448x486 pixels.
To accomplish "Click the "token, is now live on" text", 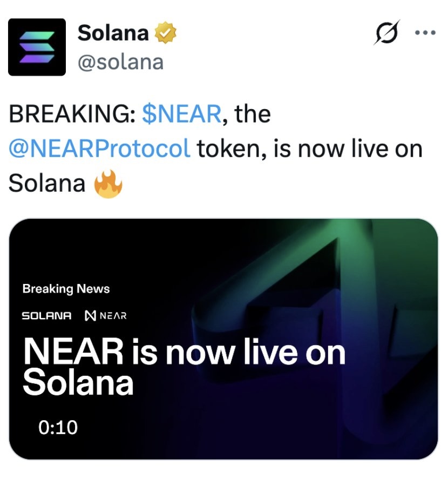I will pyautogui.click(x=309, y=149).
